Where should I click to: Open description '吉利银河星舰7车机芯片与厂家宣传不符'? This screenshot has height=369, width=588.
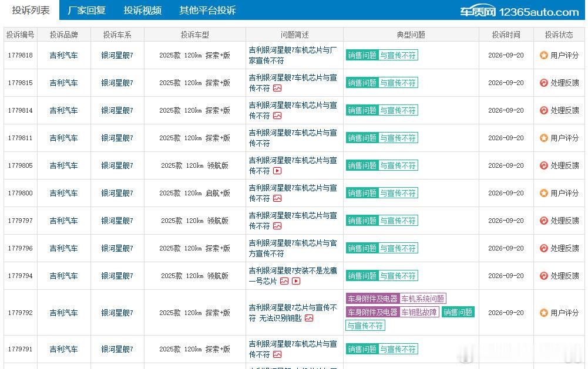tap(293, 56)
